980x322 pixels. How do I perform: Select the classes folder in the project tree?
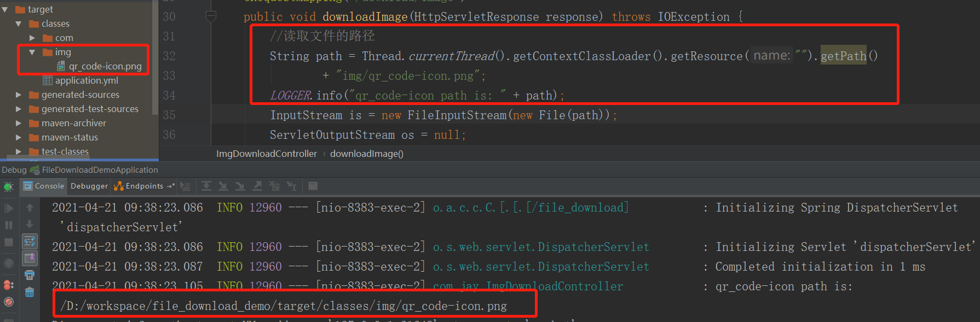[x=49, y=24]
